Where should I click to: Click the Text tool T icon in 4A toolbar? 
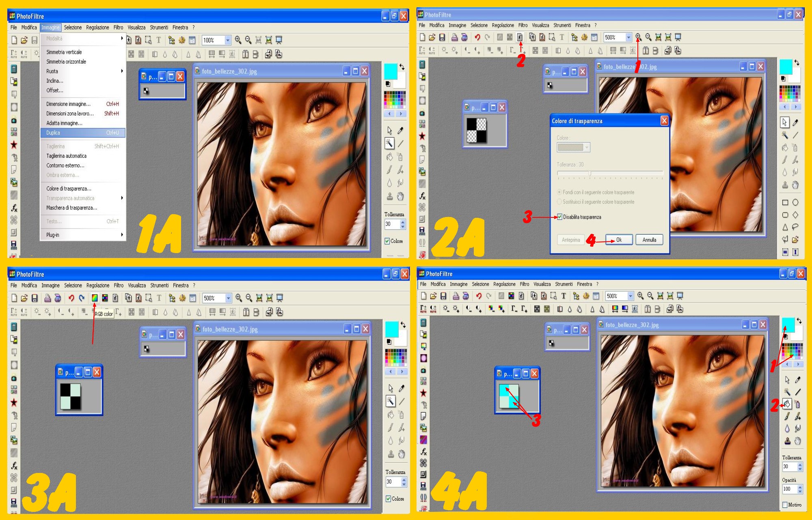pyautogui.click(x=564, y=296)
